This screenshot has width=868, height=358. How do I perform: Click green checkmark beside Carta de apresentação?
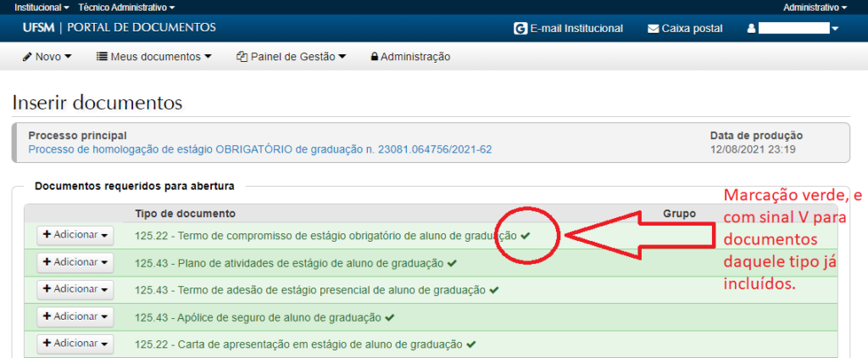click(x=470, y=344)
